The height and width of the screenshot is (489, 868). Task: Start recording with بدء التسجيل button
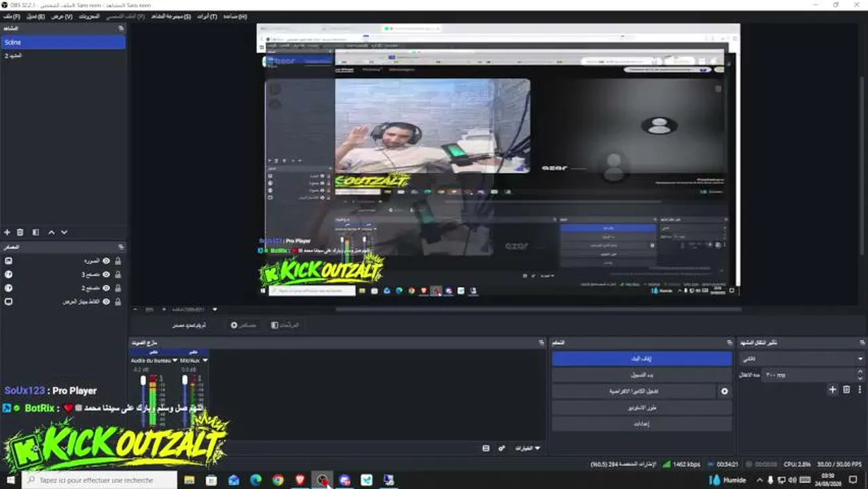pos(641,375)
